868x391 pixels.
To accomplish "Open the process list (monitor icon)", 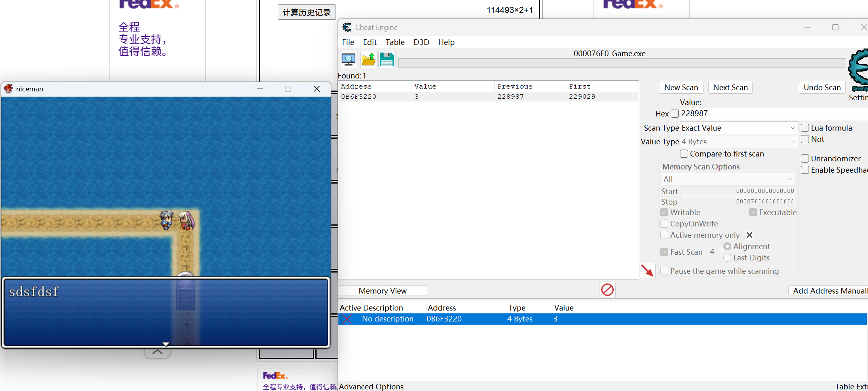I will coord(348,60).
